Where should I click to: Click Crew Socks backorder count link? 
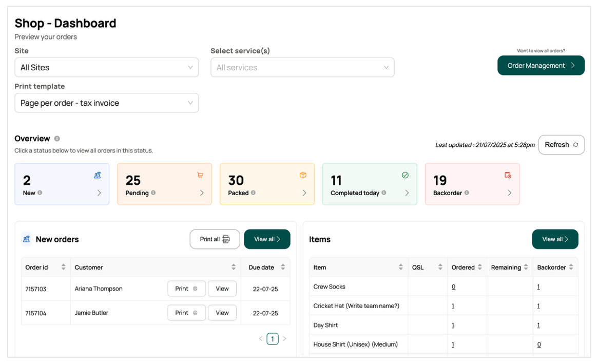pos(538,287)
